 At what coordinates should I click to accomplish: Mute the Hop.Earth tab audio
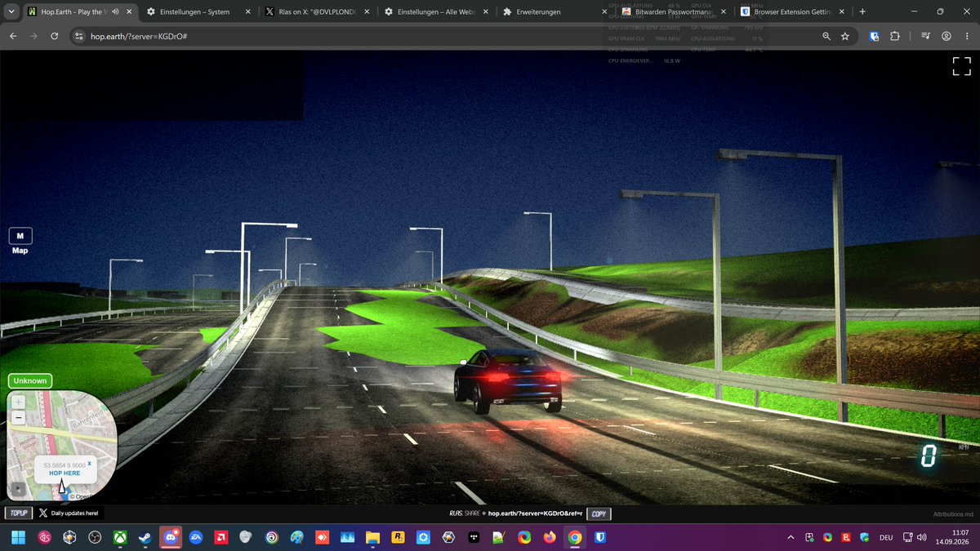click(115, 12)
